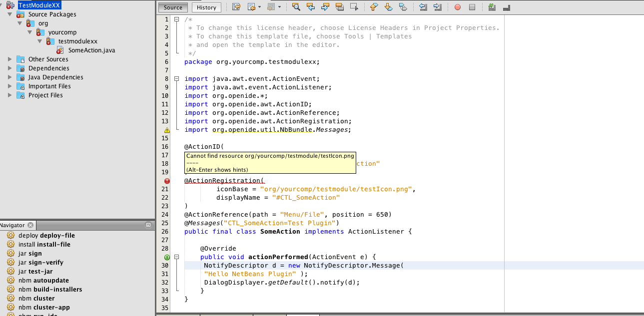Collapse the Source Packages node

(x=9, y=14)
